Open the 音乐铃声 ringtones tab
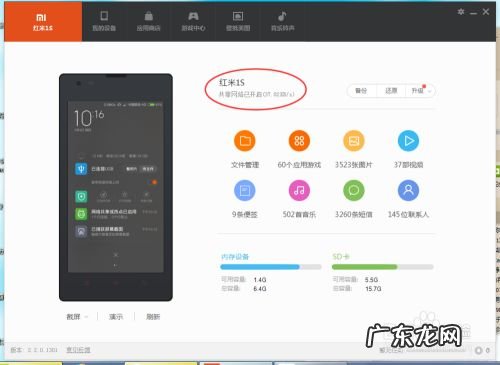 point(283,22)
